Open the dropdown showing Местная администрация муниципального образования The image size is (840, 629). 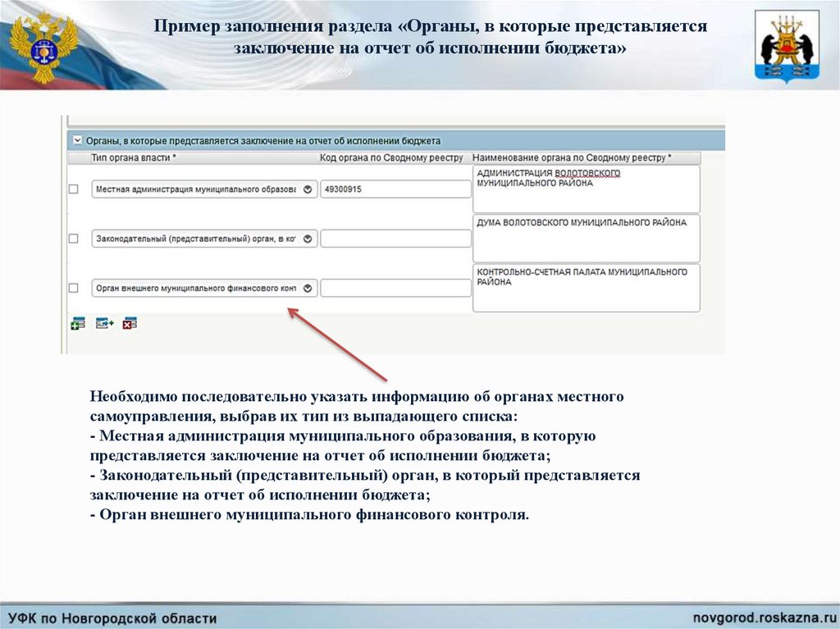(x=204, y=189)
